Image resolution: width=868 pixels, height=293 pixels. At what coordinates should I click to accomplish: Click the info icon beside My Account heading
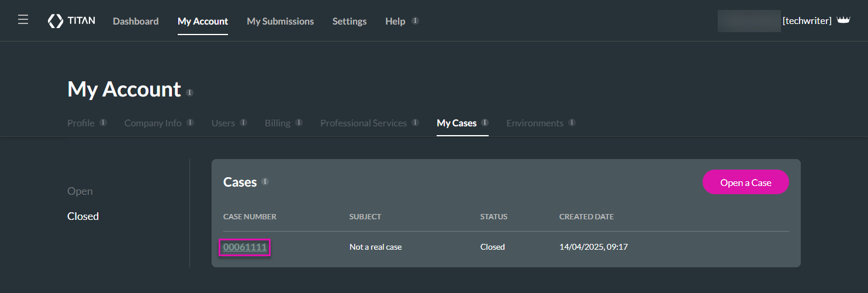189,92
